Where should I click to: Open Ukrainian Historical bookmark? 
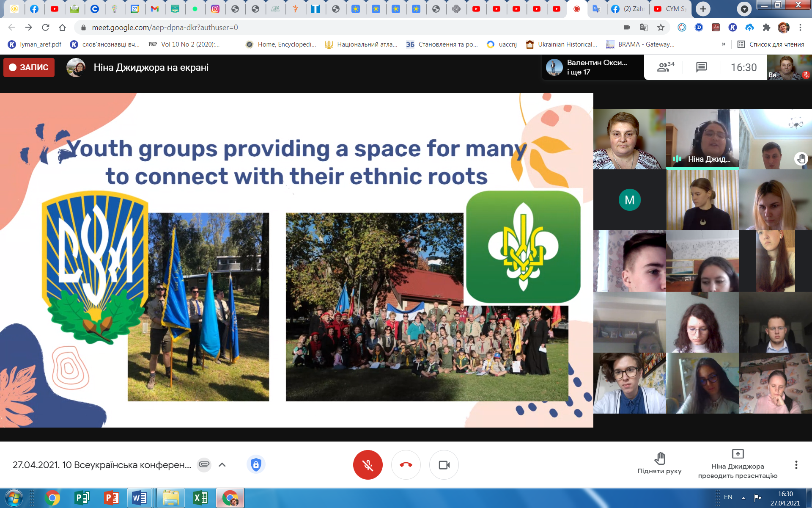point(562,44)
